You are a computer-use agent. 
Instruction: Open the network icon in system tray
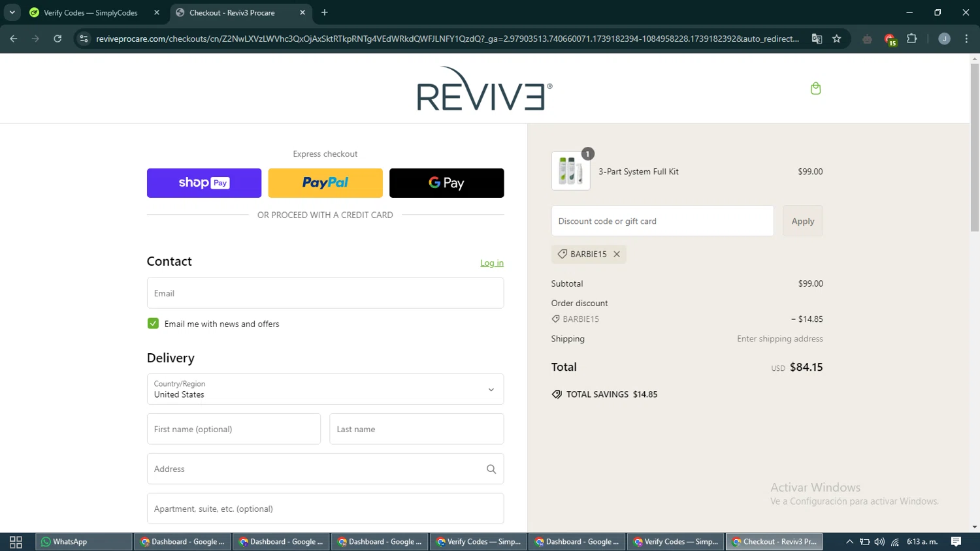[895, 542]
